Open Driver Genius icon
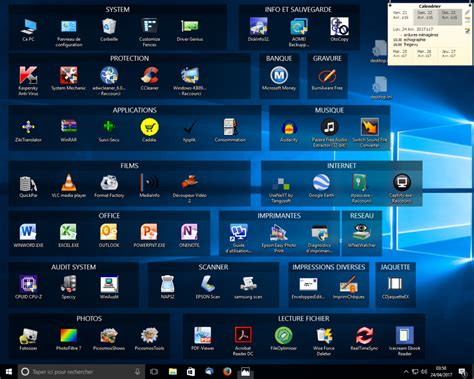 [190, 27]
